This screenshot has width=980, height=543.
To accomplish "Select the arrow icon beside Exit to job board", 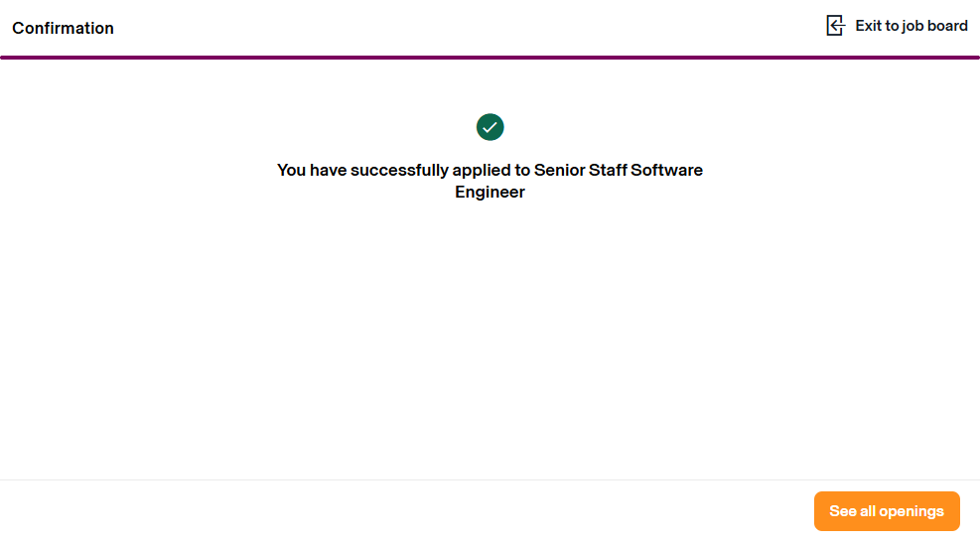I will coord(835,26).
